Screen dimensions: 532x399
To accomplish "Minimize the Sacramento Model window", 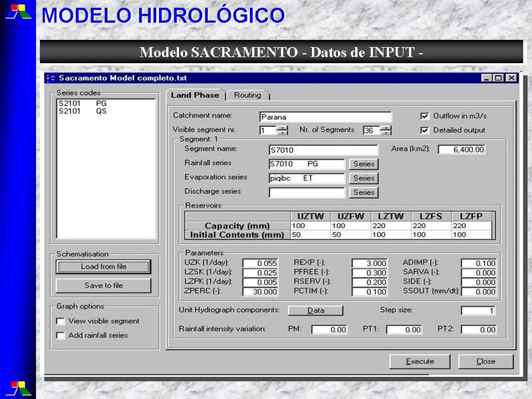I will coord(487,78).
